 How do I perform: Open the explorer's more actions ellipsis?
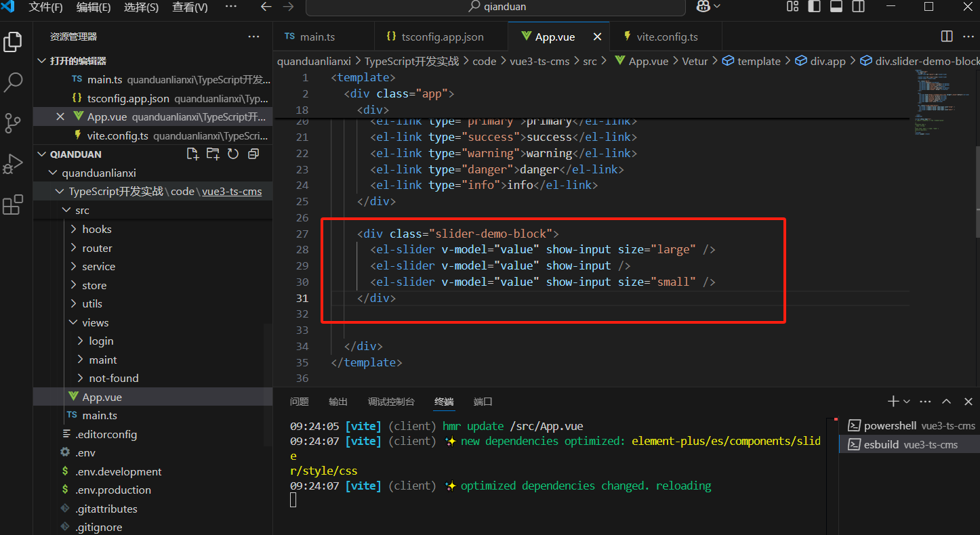coord(253,37)
